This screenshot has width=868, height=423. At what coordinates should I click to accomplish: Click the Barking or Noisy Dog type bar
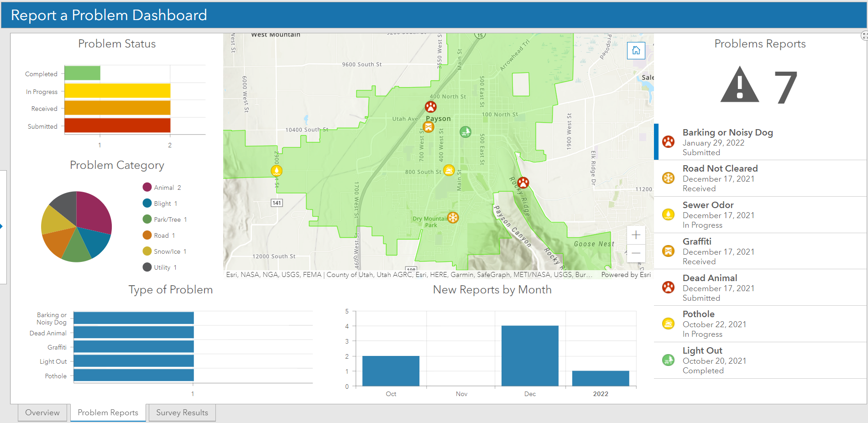click(134, 318)
